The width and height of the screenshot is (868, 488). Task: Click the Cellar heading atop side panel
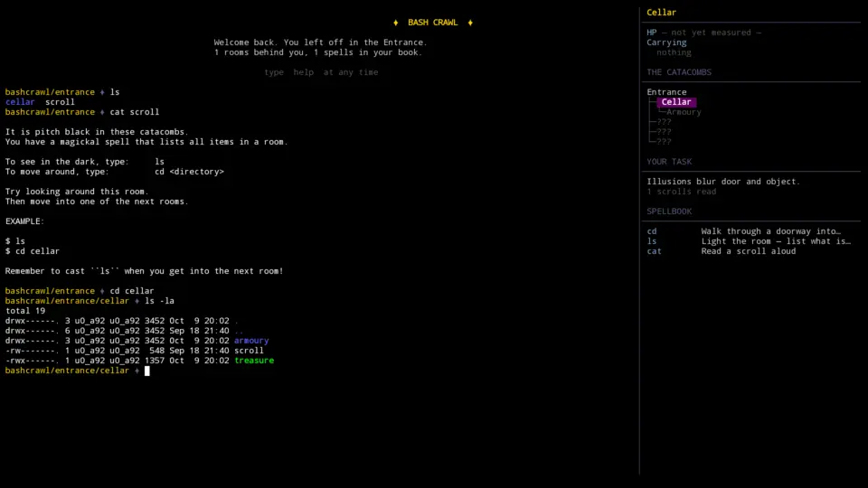tap(661, 12)
